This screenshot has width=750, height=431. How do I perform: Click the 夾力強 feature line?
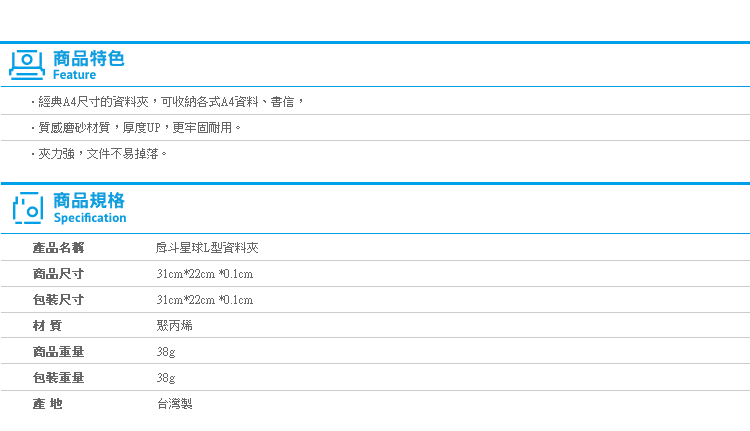[x=99, y=154]
